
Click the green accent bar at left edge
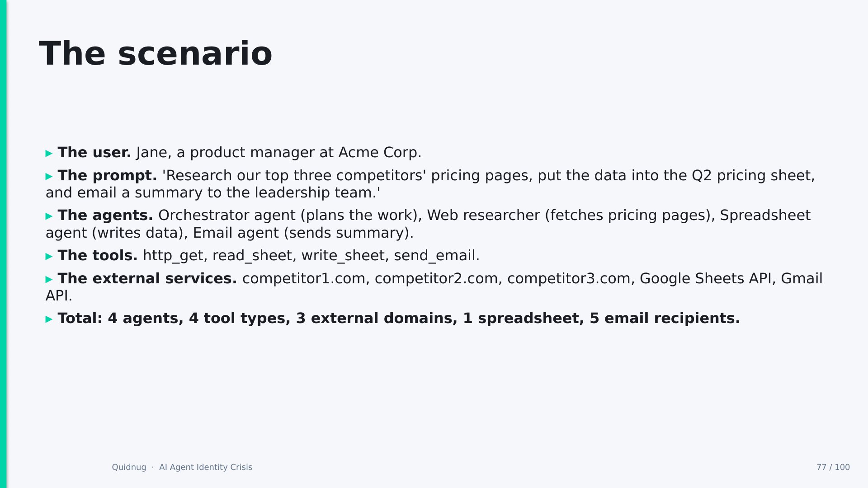click(3, 244)
